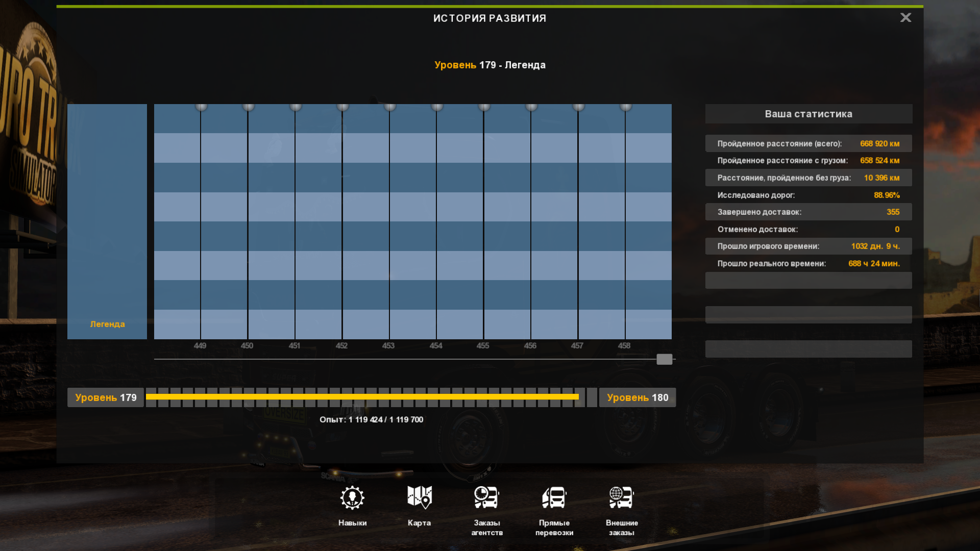Image resolution: width=980 pixels, height=551 pixels.
Task: Click the Прошло реального времени row
Action: pos(808,263)
